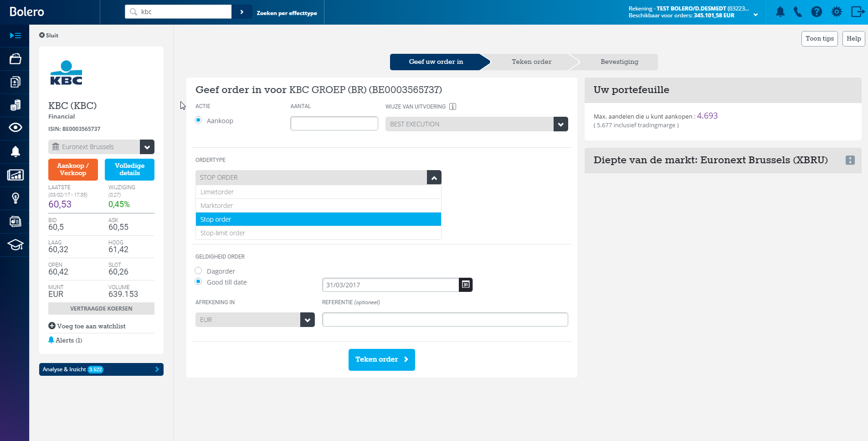The width and height of the screenshot is (868, 441).
Task: Focus the Good till date field 31/03/2017
Action: click(x=390, y=285)
